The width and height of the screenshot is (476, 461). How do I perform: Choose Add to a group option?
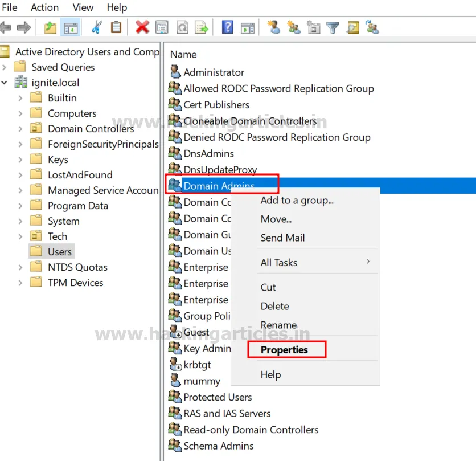(x=297, y=200)
